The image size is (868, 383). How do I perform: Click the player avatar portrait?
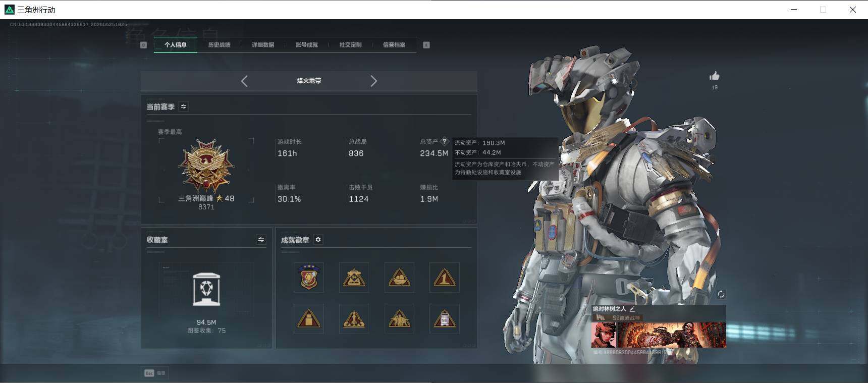(604, 335)
